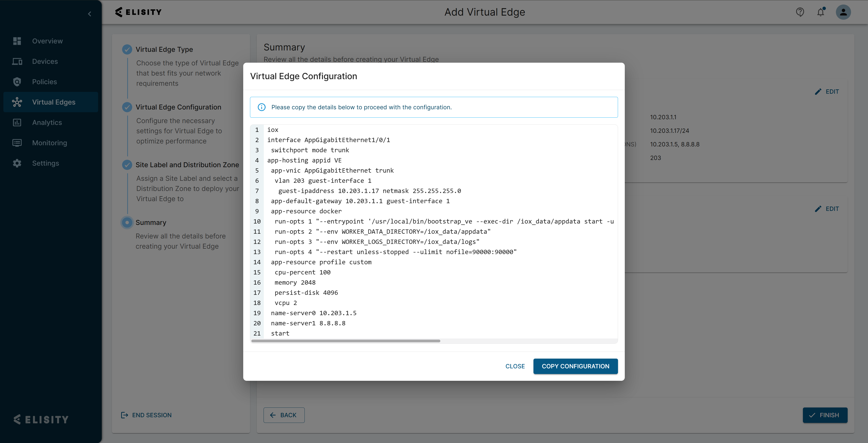Click the Site Label and Distribution Zone title
The width and height of the screenshot is (868, 443).
click(x=187, y=165)
